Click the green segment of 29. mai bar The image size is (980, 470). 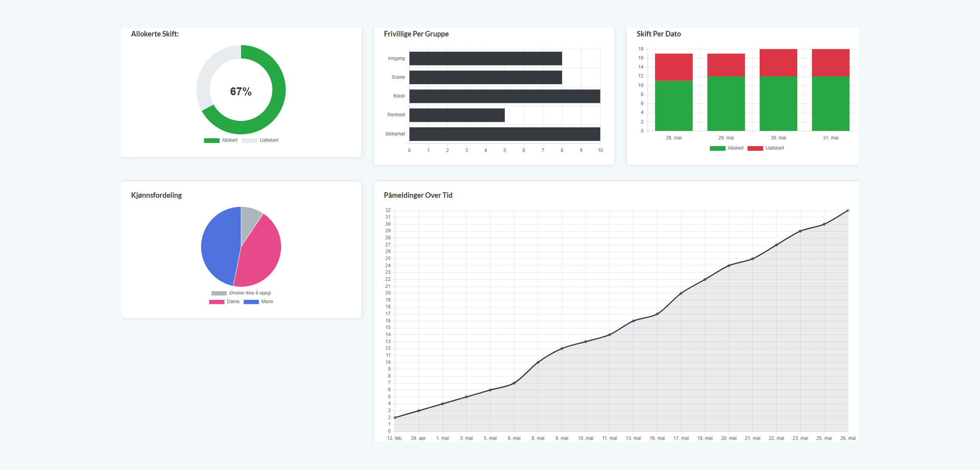pyautogui.click(x=726, y=104)
